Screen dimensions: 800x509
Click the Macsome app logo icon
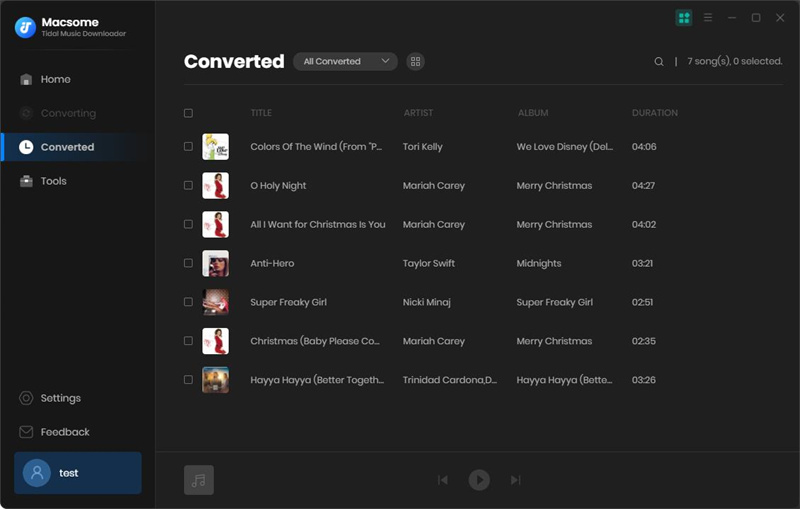[25, 28]
